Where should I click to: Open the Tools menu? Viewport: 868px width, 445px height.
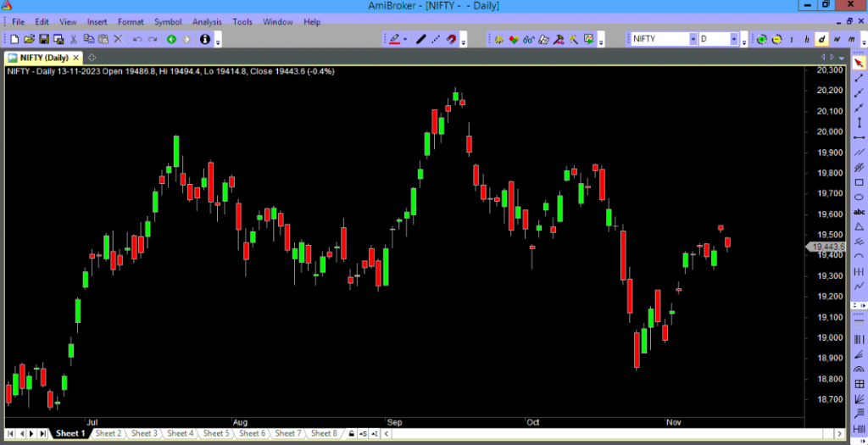click(x=242, y=22)
